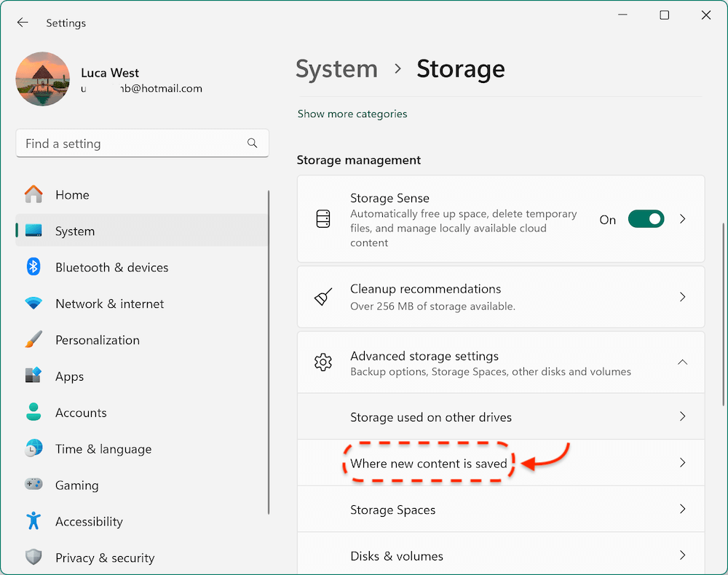
Task: Open the Storage Spaces section
Action: coord(500,509)
